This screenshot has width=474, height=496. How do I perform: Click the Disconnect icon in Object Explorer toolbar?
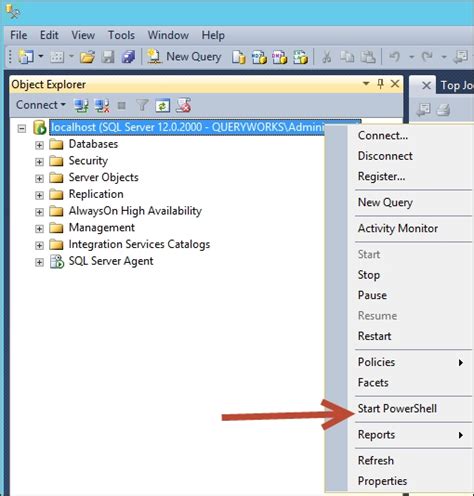(102, 106)
